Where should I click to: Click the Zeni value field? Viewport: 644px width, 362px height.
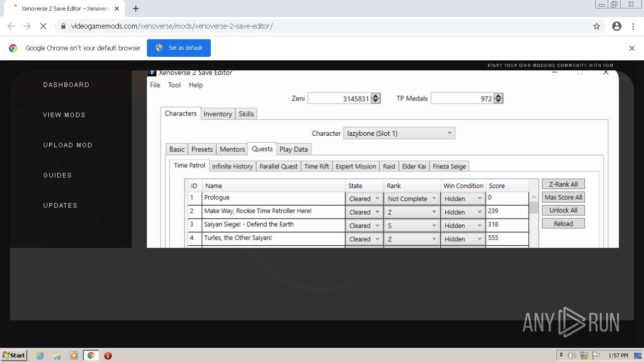tap(339, 99)
